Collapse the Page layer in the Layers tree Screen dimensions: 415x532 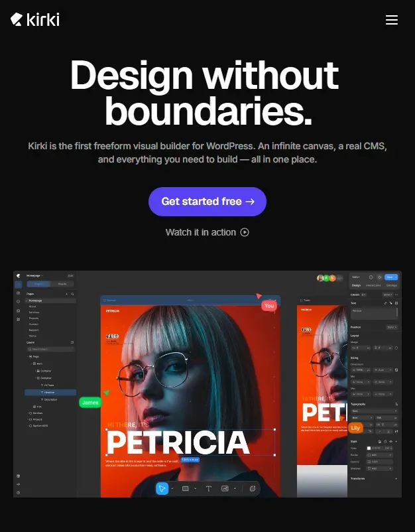[x=28, y=357]
